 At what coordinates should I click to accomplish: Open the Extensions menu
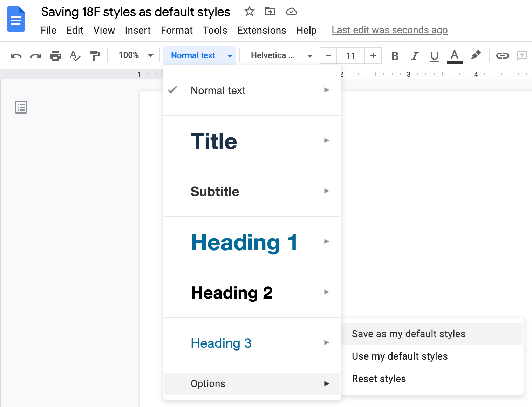tap(261, 31)
